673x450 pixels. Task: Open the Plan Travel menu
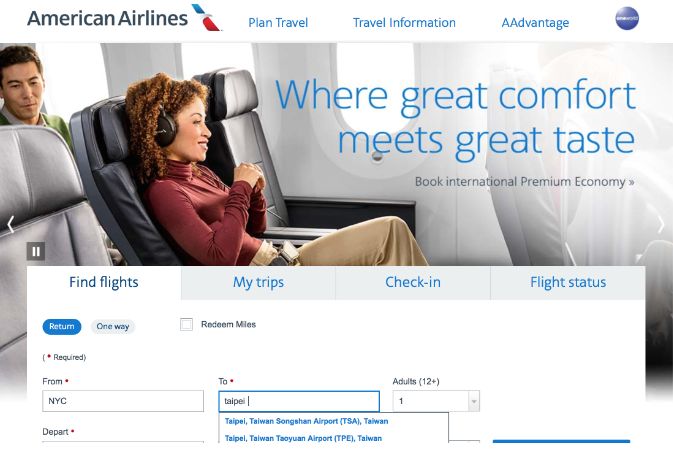tap(278, 23)
